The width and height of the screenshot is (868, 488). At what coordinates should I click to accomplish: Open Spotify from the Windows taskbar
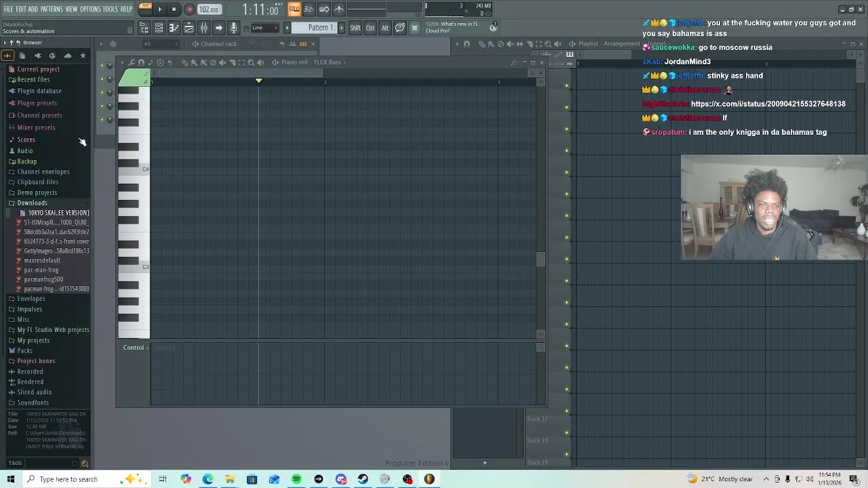(x=296, y=479)
